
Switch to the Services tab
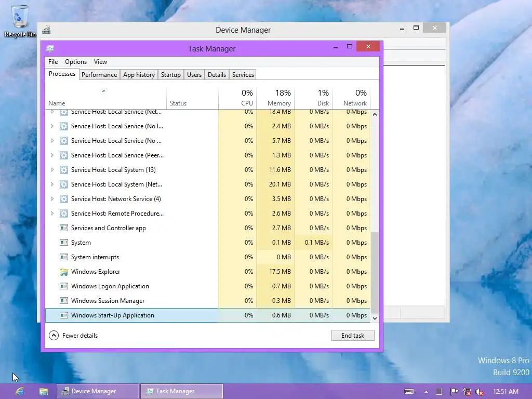243,75
